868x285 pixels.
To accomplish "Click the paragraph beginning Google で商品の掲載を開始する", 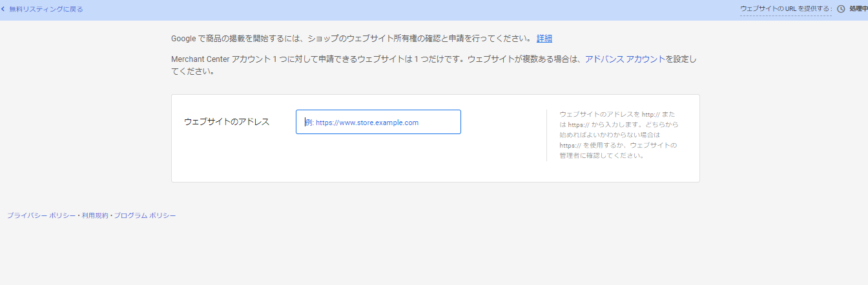I will (x=353, y=39).
